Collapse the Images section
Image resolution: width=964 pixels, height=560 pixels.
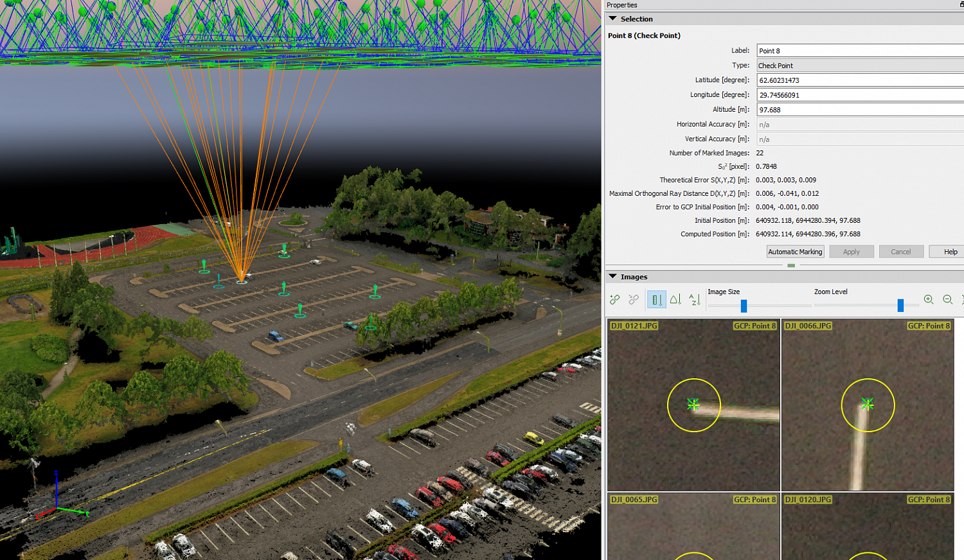click(612, 276)
